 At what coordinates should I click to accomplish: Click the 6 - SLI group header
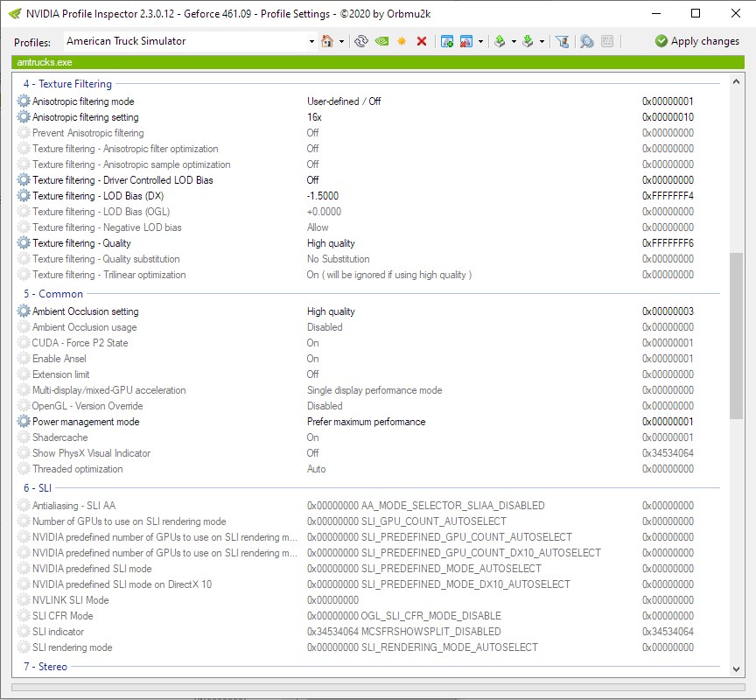click(x=38, y=488)
